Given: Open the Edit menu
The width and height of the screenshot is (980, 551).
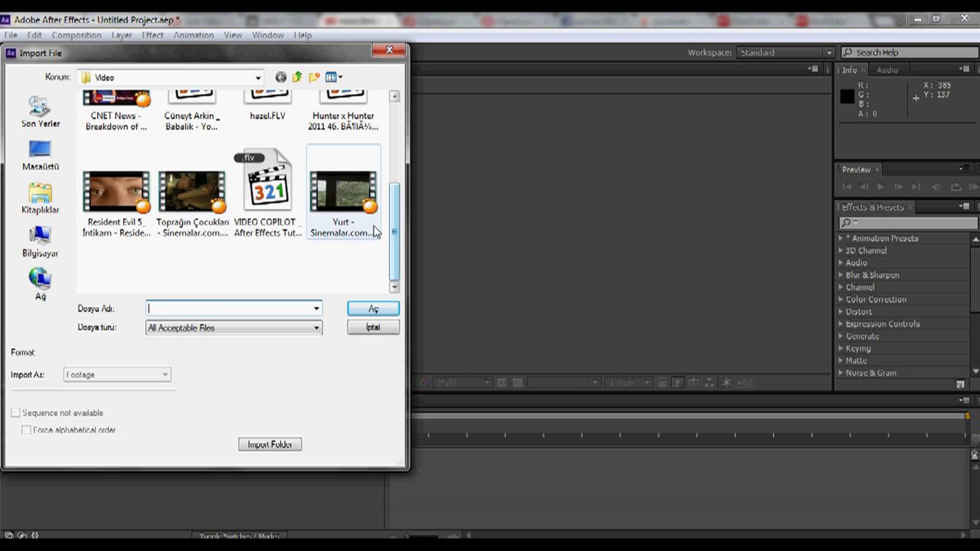Looking at the screenshot, I should (34, 35).
